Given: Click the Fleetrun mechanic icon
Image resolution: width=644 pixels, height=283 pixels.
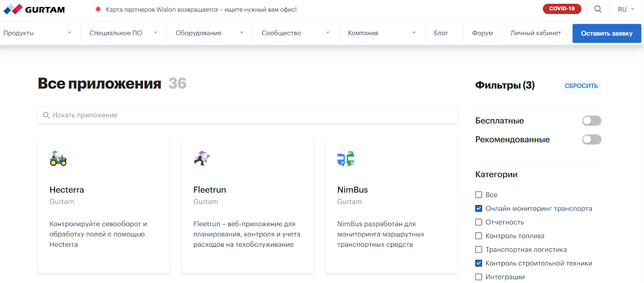Looking at the screenshot, I should (202, 158).
